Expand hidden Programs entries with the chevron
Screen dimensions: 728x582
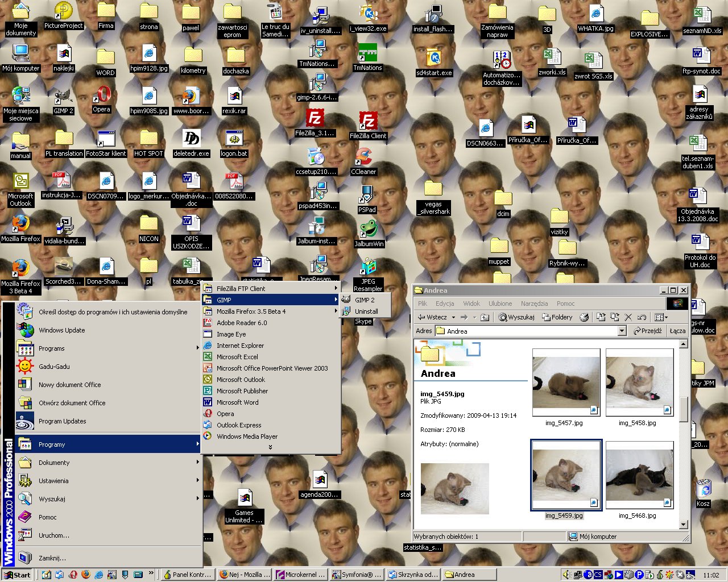point(270,447)
